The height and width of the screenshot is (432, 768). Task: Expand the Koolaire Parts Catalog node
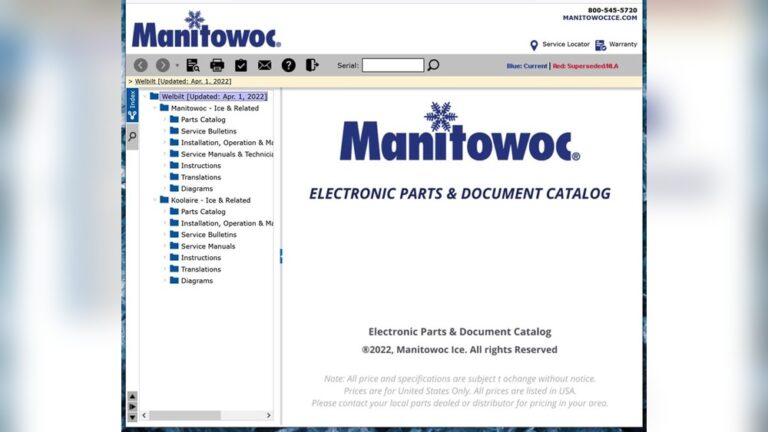point(165,212)
